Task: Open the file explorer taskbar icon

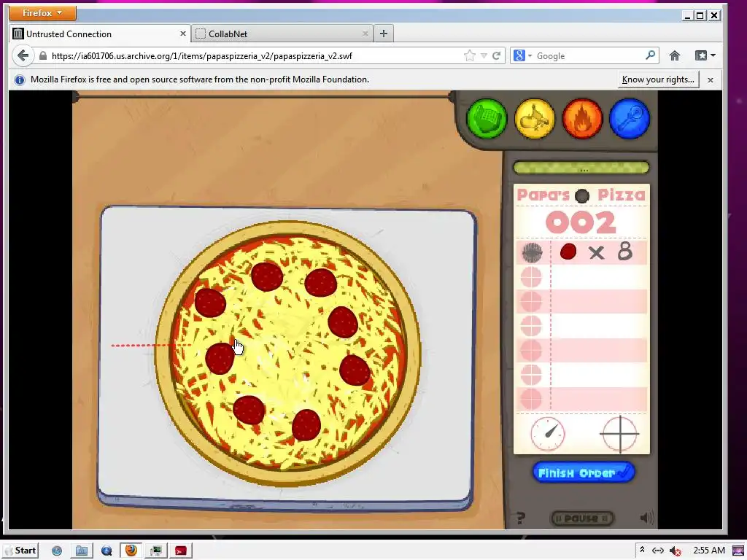Action: (82, 551)
